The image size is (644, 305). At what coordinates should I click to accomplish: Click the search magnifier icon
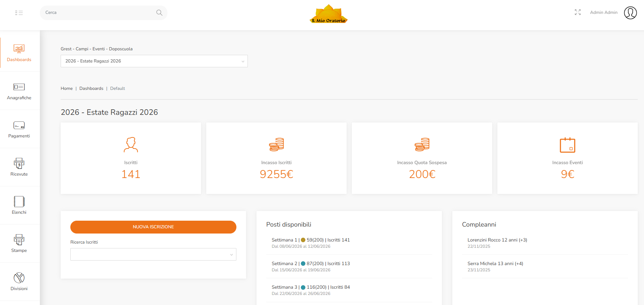tap(159, 12)
